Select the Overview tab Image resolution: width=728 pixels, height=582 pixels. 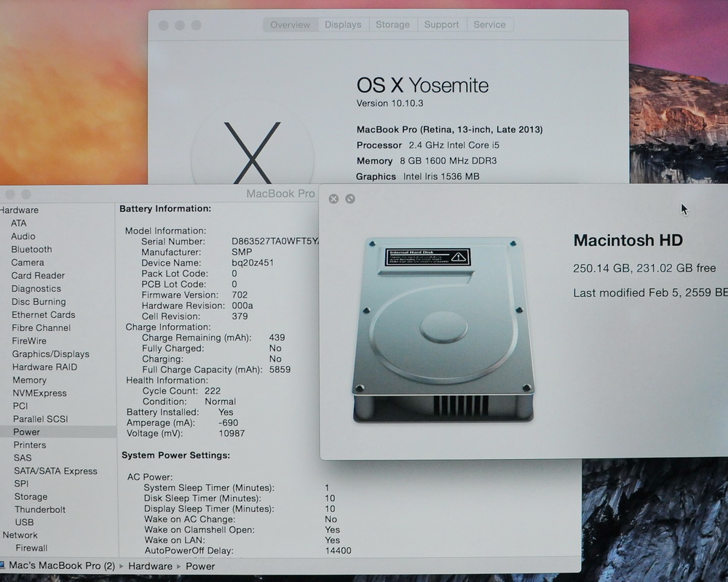(290, 25)
